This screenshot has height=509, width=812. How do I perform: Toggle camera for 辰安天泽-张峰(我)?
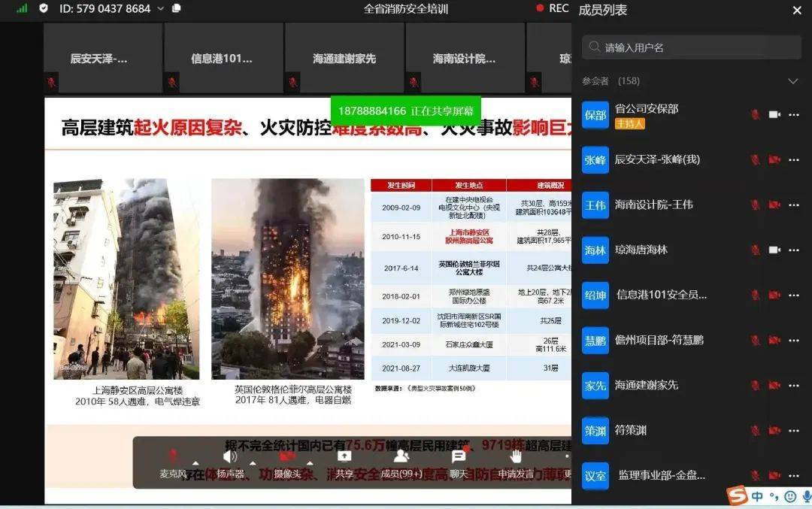774,159
